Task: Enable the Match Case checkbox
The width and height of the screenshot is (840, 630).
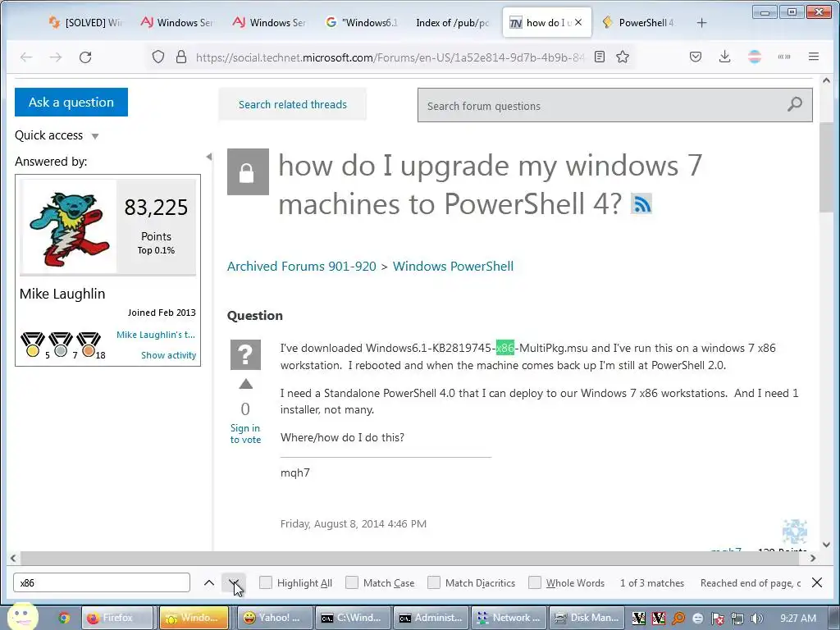Action: tap(351, 582)
